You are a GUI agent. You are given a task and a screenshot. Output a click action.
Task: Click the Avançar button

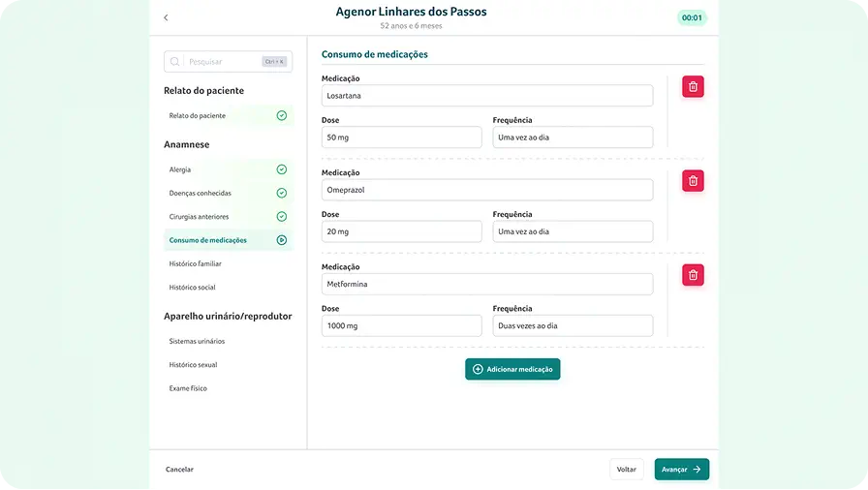click(x=681, y=470)
